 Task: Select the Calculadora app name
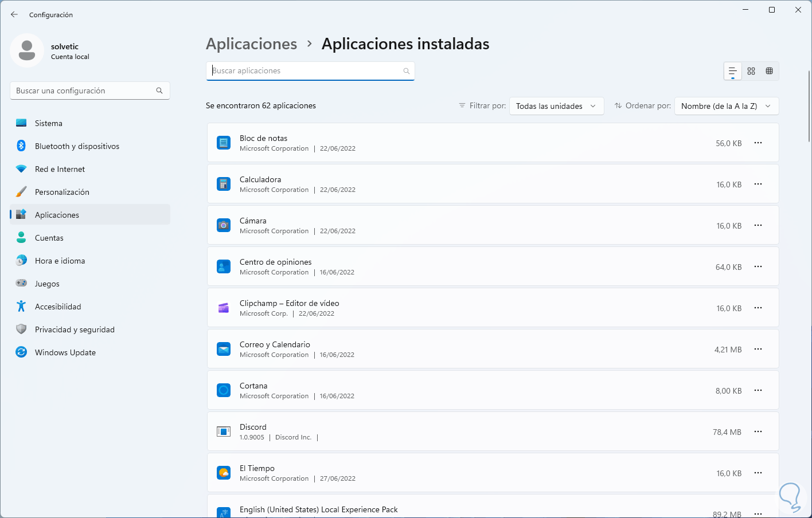point(260,179)
